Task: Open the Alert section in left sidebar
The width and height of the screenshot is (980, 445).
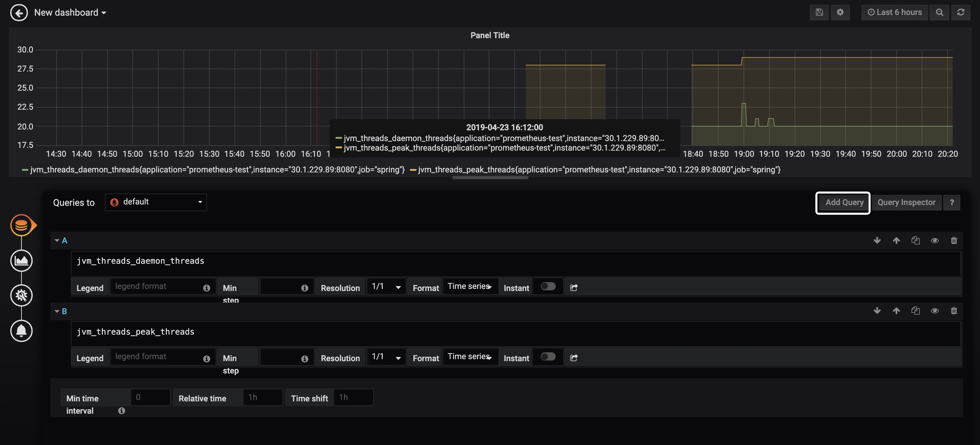Action: pos(22,331)
